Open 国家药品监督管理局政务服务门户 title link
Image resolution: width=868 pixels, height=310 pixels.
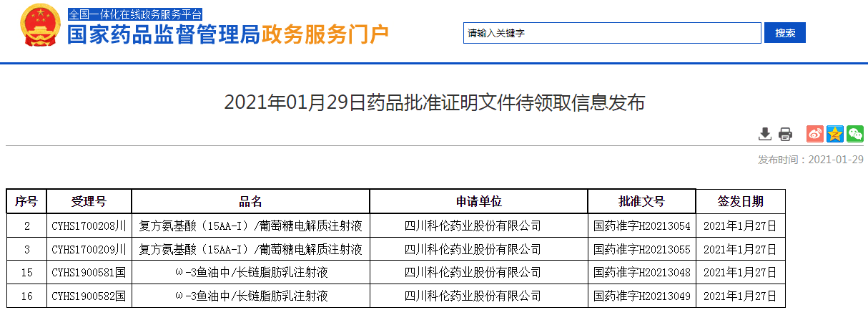click(229, 34)
